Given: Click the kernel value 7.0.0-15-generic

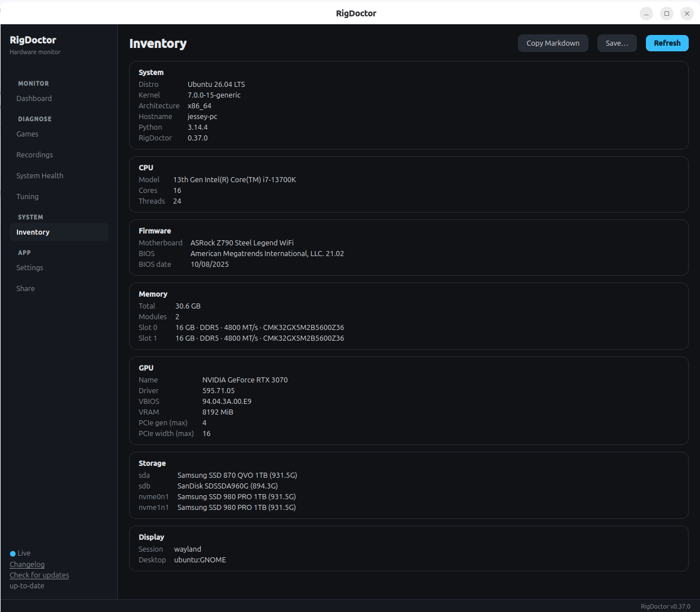Looking at the screenshot, I should pos(214,95).
